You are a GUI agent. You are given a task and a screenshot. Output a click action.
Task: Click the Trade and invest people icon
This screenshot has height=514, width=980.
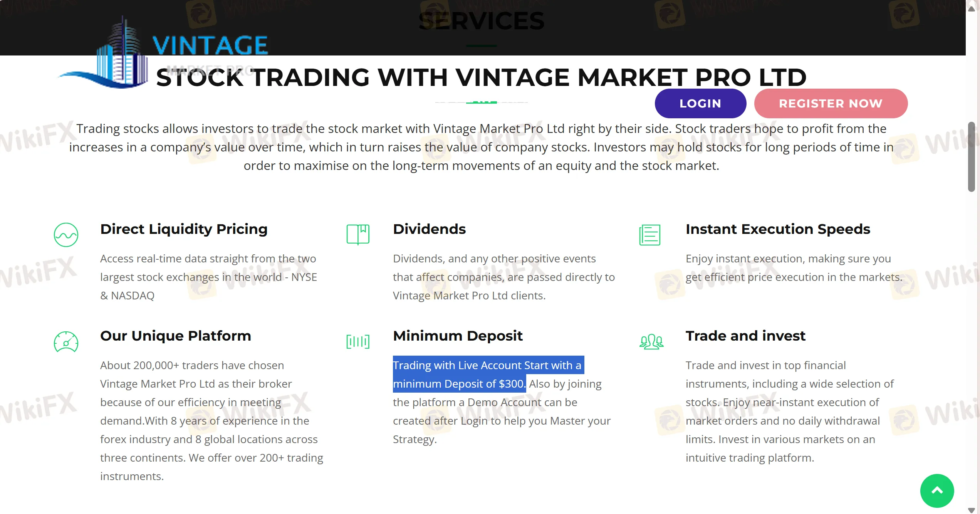(651, 341)
